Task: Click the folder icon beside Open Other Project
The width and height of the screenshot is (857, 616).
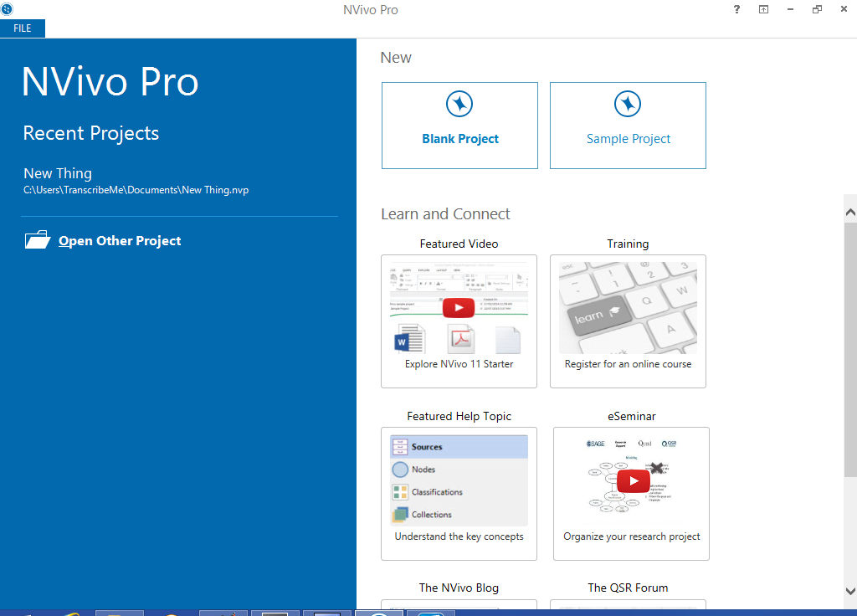Action: (x=38, y=241)
